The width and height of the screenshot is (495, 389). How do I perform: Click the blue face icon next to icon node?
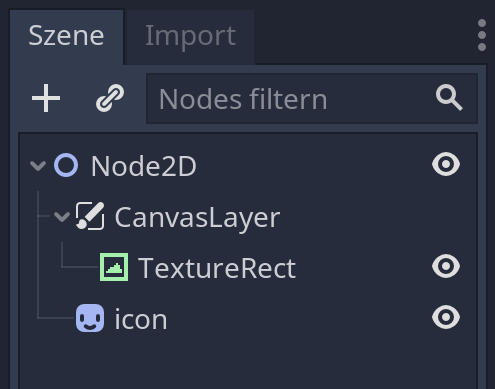click(x=90, y=318)
